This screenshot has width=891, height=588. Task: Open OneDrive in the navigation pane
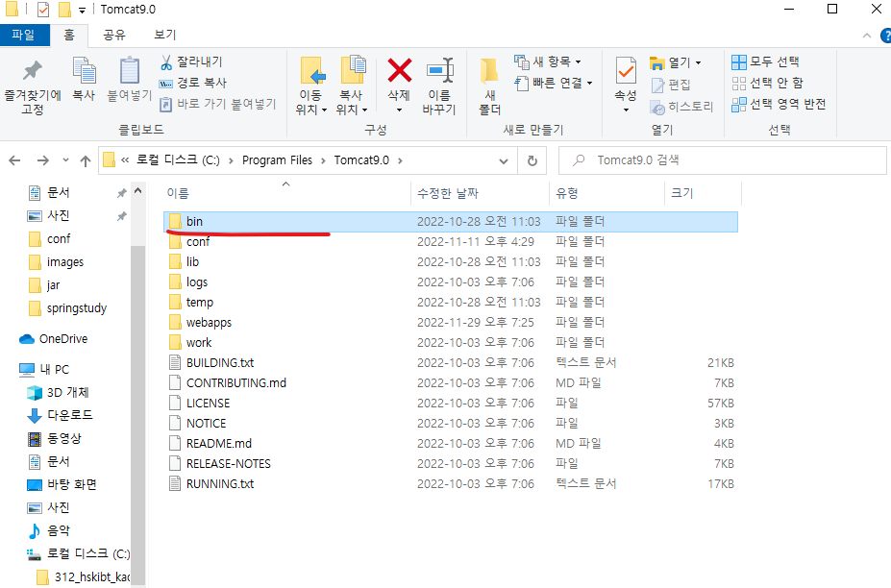coord(54,339)
